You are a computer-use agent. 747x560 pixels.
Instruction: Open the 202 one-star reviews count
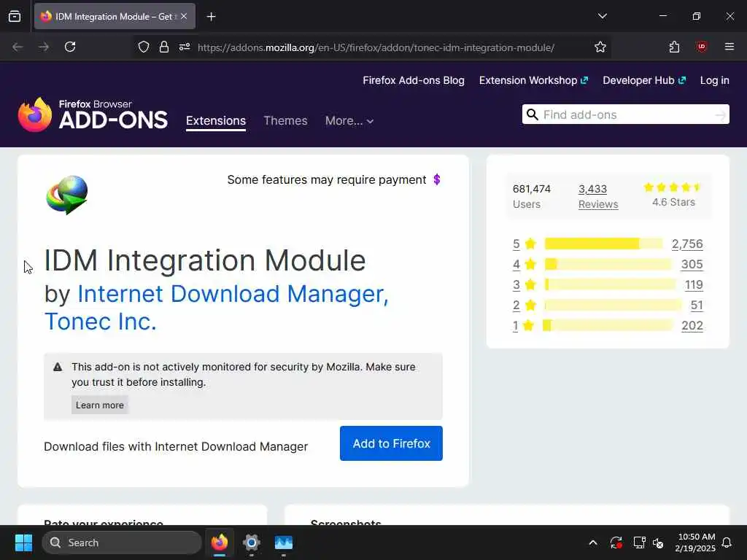[692, 326]
